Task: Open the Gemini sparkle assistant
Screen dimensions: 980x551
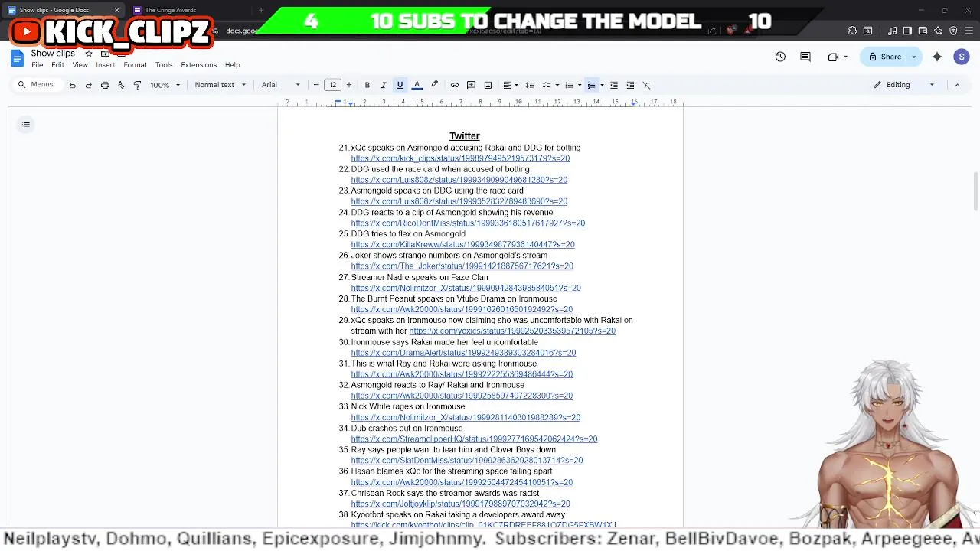Action: [x=937, y=57]
